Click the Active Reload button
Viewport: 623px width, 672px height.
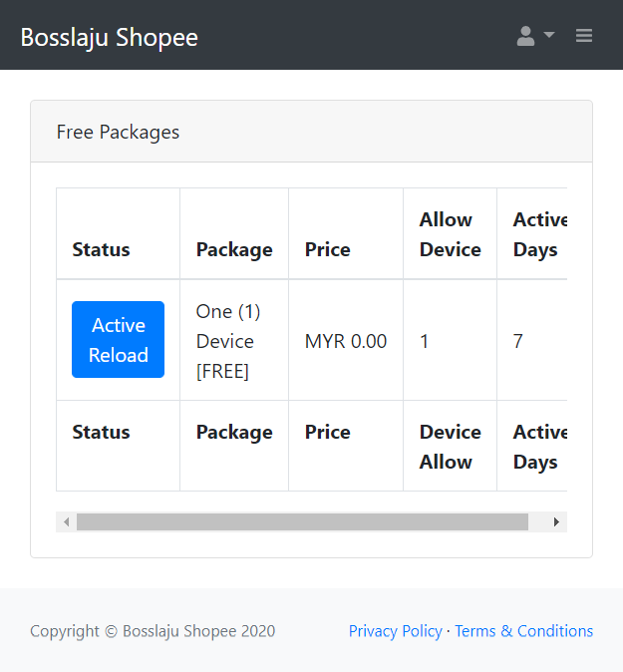119,339
